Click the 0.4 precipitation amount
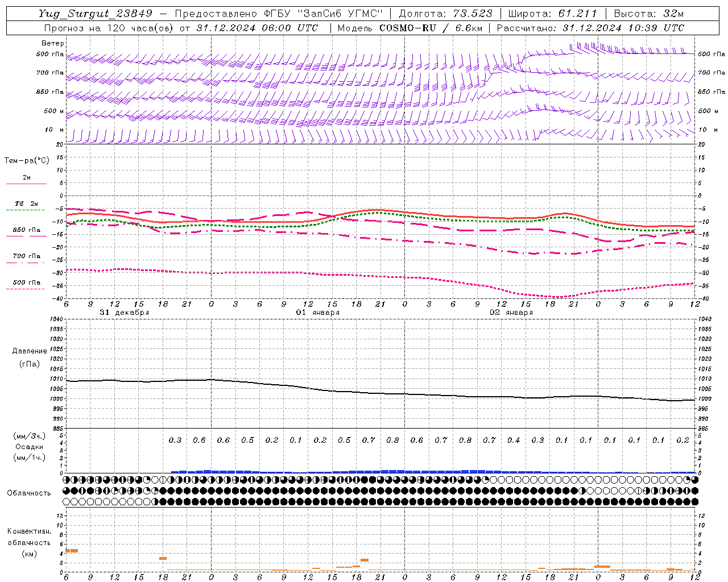 [514, 440]
